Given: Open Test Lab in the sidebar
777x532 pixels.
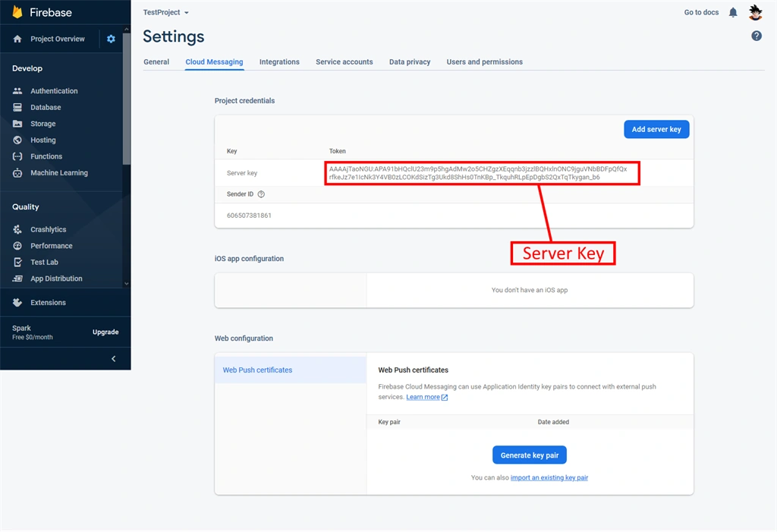Looking at the screenshot, I should (44, 262).
